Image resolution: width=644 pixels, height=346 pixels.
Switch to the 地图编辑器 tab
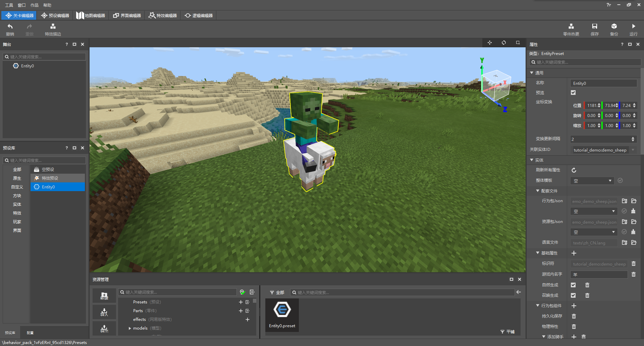coord(91,15)
